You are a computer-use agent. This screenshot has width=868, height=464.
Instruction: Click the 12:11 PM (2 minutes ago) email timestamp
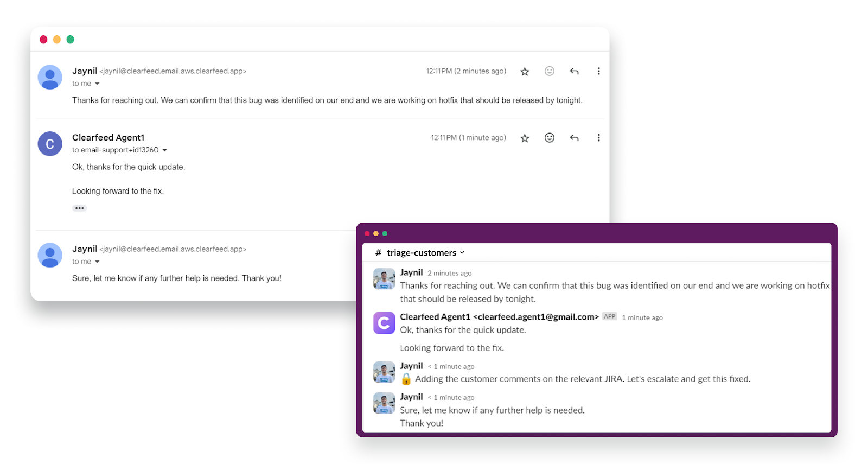[x=466, y=71]
